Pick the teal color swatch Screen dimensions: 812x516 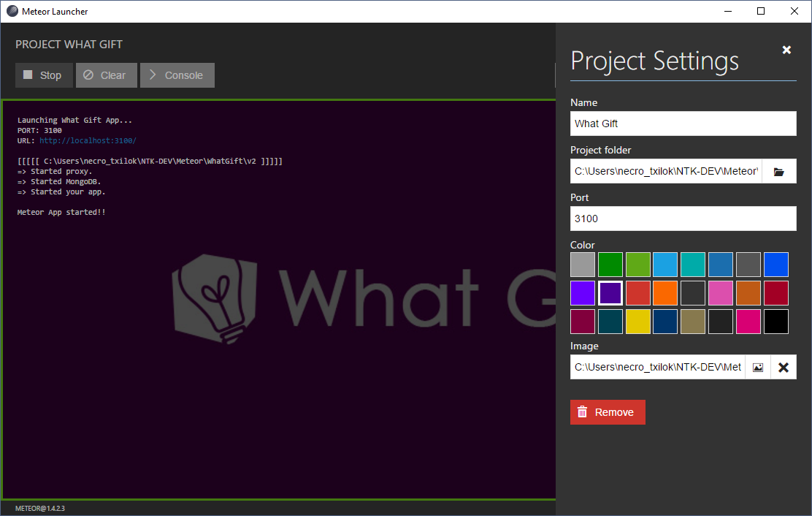pos(693,265)
